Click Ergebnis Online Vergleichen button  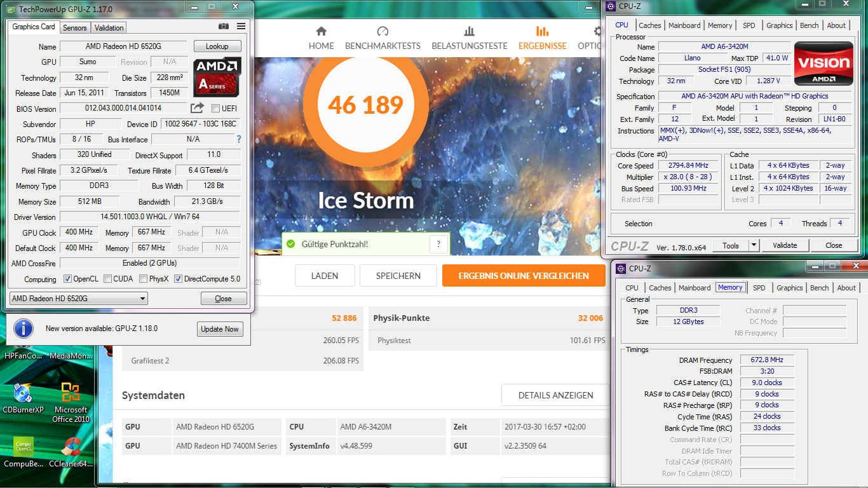coord(524,276)
